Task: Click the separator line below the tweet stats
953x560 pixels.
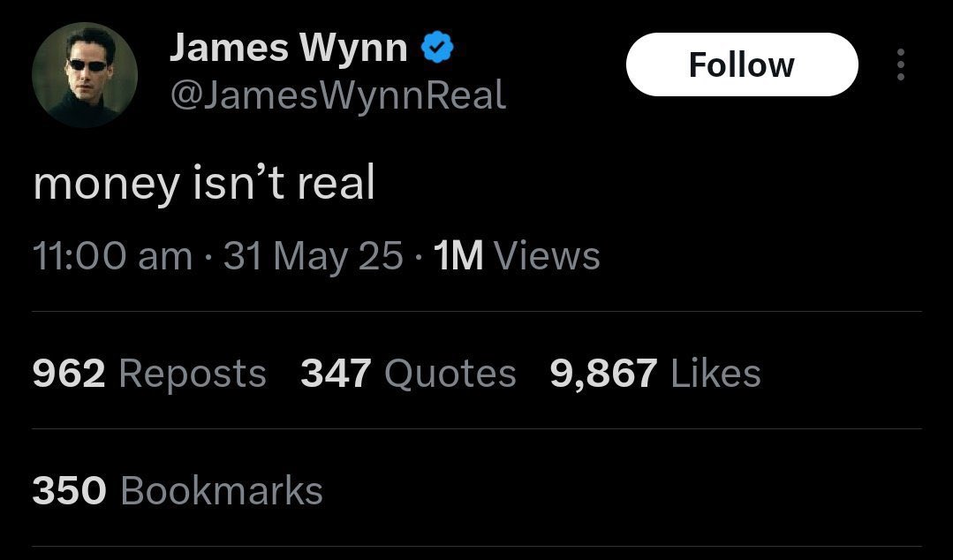Action: click(477, 430)
